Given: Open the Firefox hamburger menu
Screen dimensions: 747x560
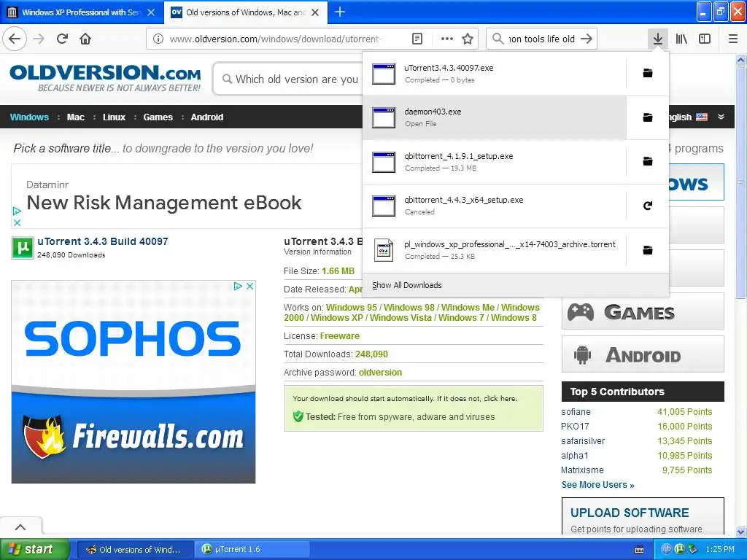Looking at the screenshot, I should [732, 39].
